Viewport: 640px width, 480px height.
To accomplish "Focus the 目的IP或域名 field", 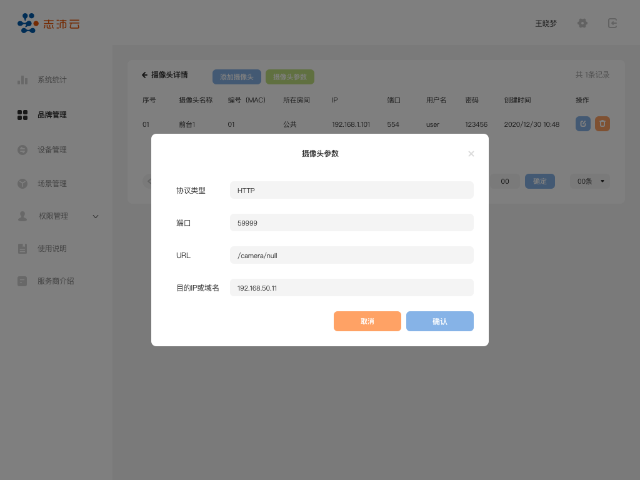I will (352, 288).
